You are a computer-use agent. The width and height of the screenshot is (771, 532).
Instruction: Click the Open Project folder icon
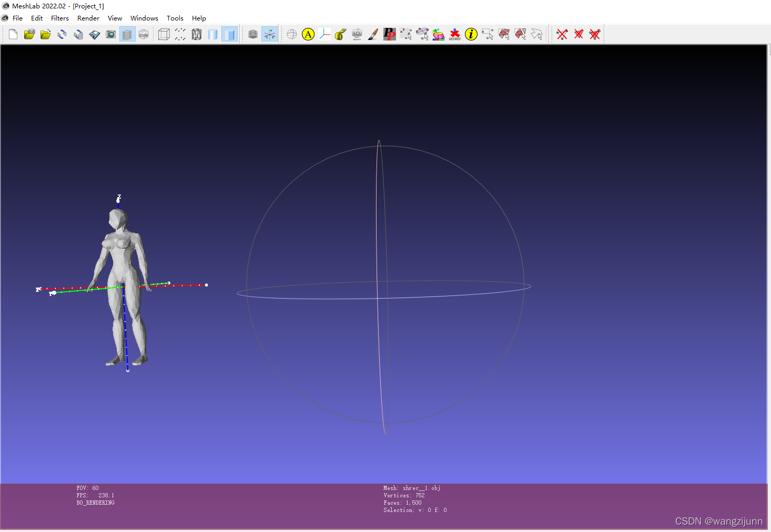(29, 34)
